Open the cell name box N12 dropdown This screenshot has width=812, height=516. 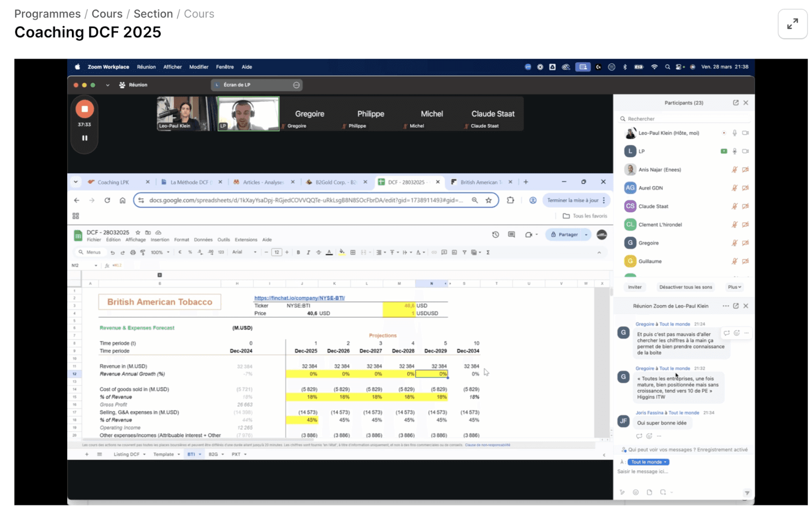96,266
